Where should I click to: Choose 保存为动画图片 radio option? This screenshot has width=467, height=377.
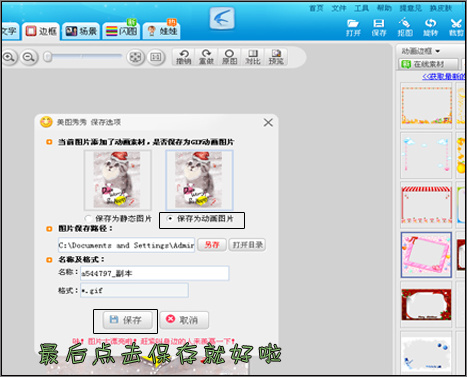click(x=201, y=219)
